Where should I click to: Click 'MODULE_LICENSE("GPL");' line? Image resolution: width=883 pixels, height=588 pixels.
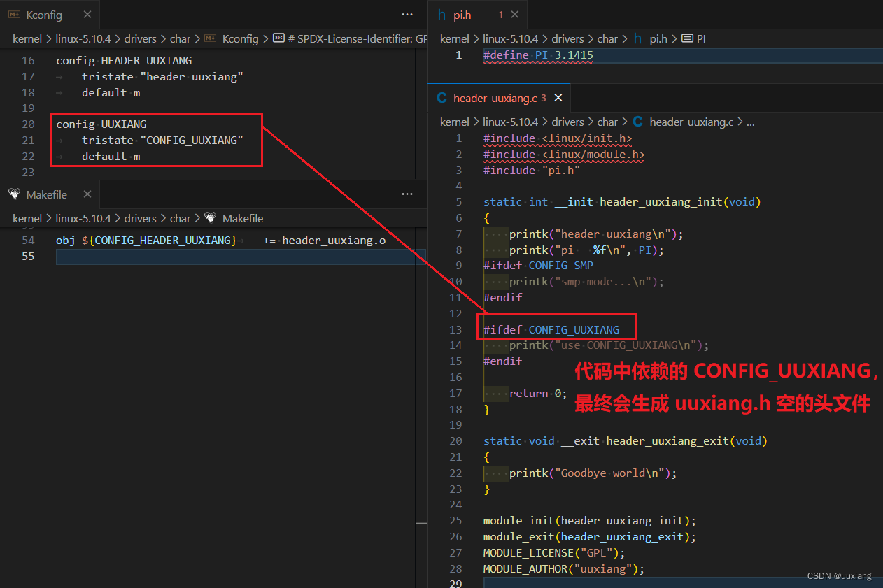[x=554, y=553]
